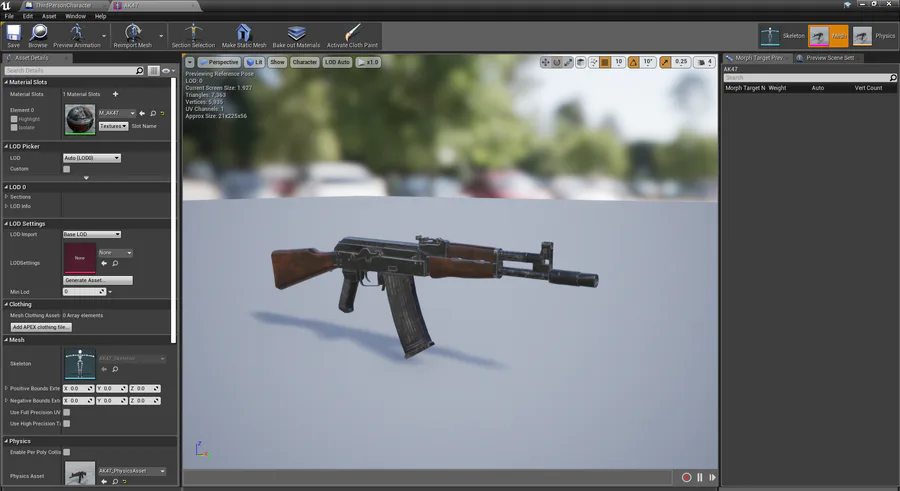Viewport: 900px width, 491px height.
Task: Check the Custom LOD checkbox
Action: click(x=67, y=169)
